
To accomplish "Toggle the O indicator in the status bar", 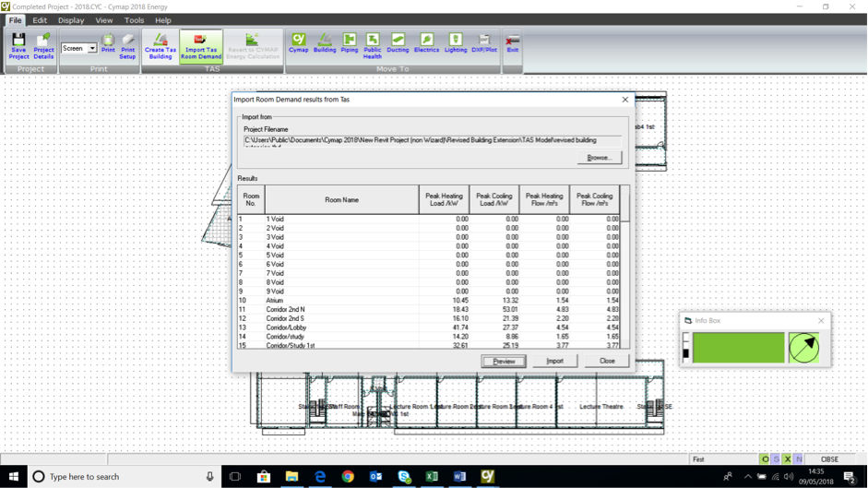I will click(765, 459).
